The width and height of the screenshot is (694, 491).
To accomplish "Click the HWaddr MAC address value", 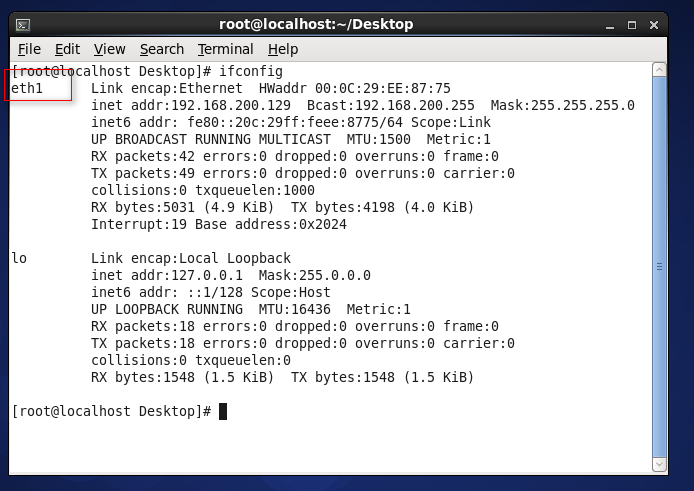I will click(382, 89).
